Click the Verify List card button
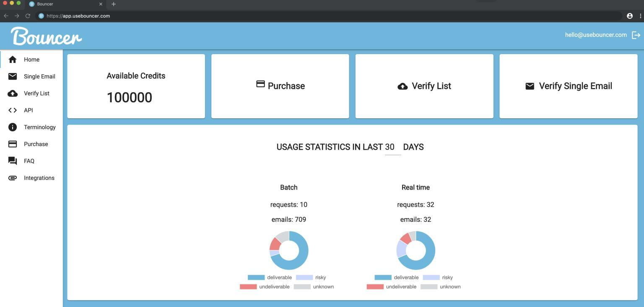 [x=424, y=86]
